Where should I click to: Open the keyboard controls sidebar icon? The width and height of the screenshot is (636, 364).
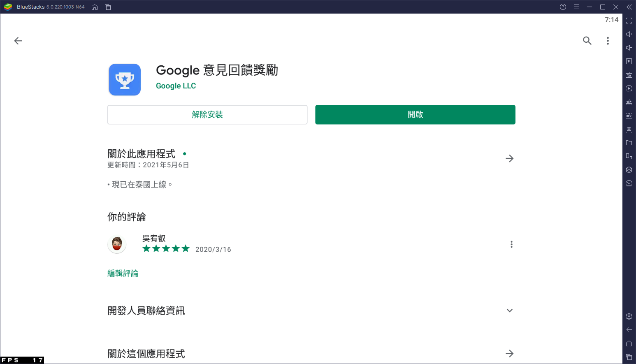coord(629,75)
